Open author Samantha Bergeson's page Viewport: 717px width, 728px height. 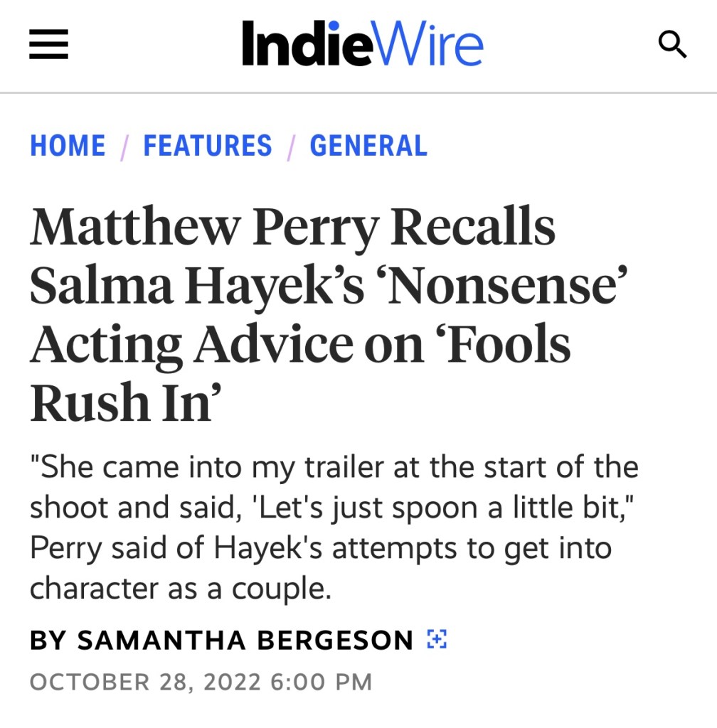pyautogui.click(x=245, y=640)
